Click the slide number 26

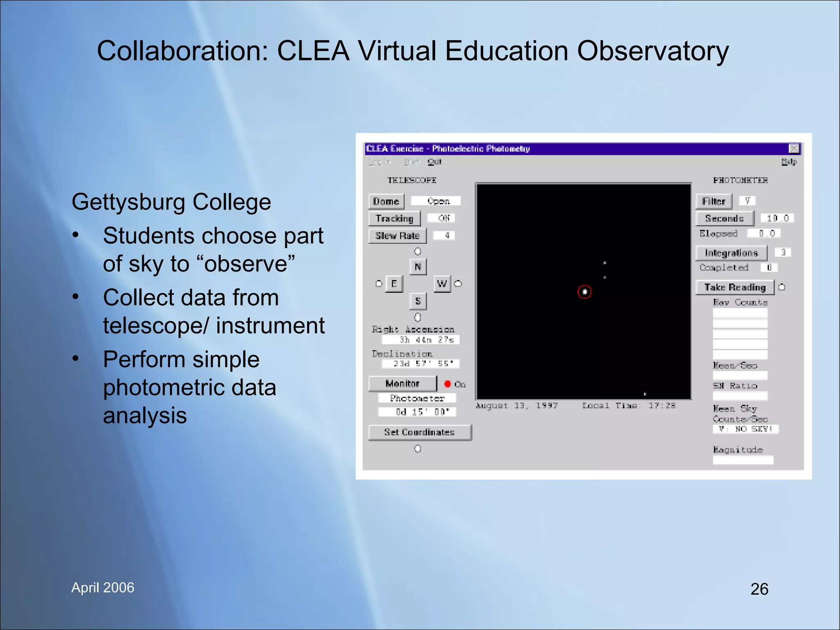(759, 589)
